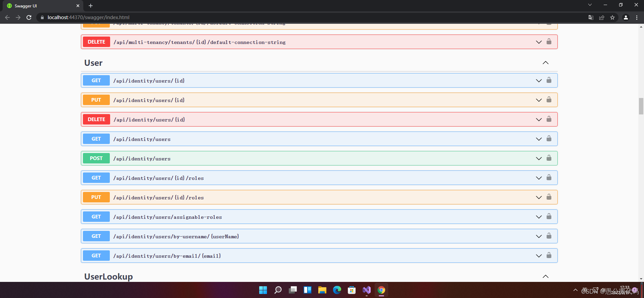Open a new browser tab
This screenshot has height=298, width=644.
tap(91, 6)
